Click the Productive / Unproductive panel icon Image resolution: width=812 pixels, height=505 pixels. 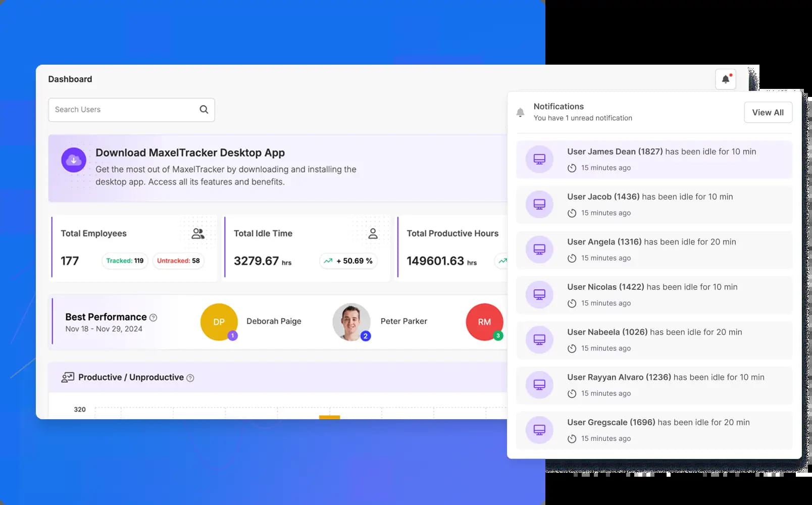click(x=67, y=377)
